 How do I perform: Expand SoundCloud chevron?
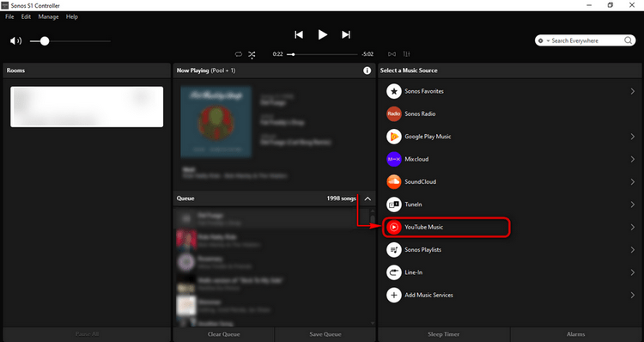pyautogui.click(x=633, y=181)
